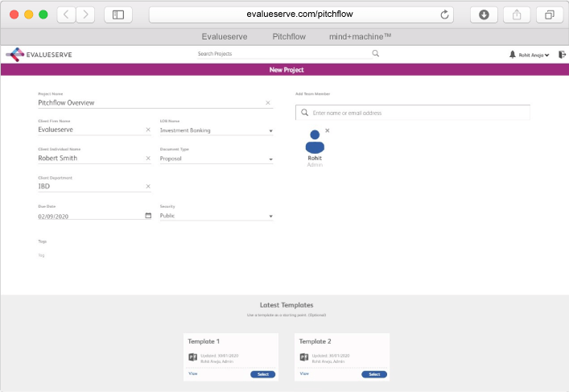Switch to the Pitchflow tab
This screenshot has height=392, width=569.
coord(289,37)
